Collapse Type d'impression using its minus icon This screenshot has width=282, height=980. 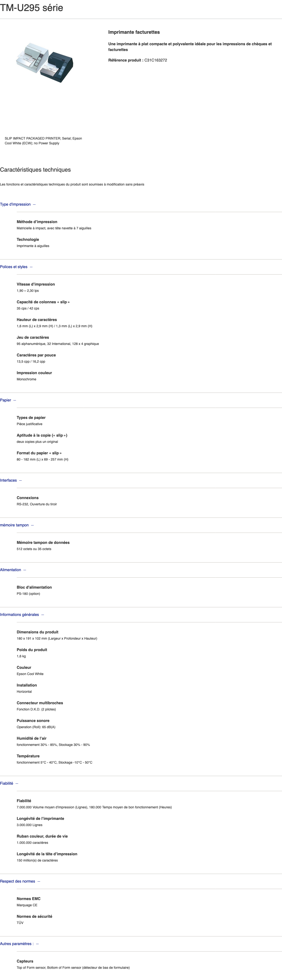click(x=34, y=204)
